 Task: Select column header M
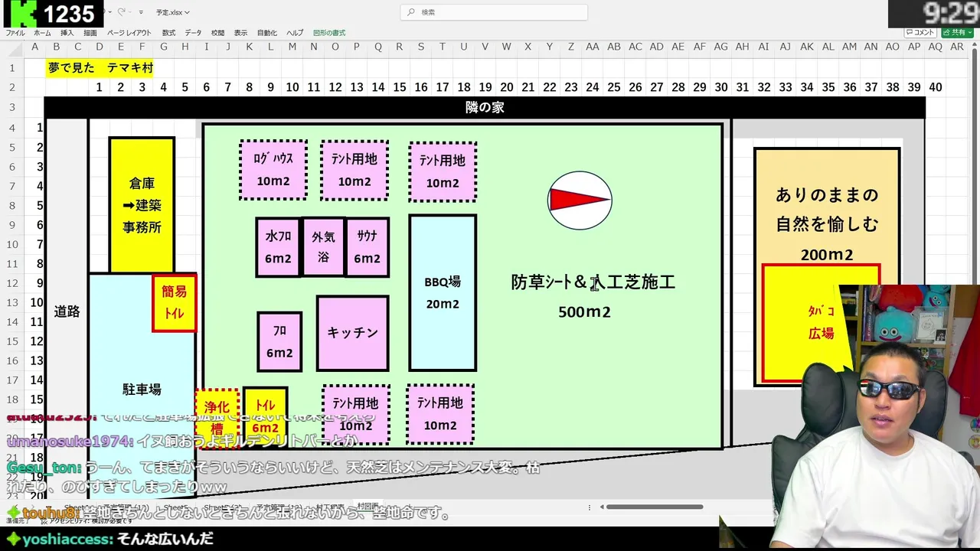click(x=292, y=47)
